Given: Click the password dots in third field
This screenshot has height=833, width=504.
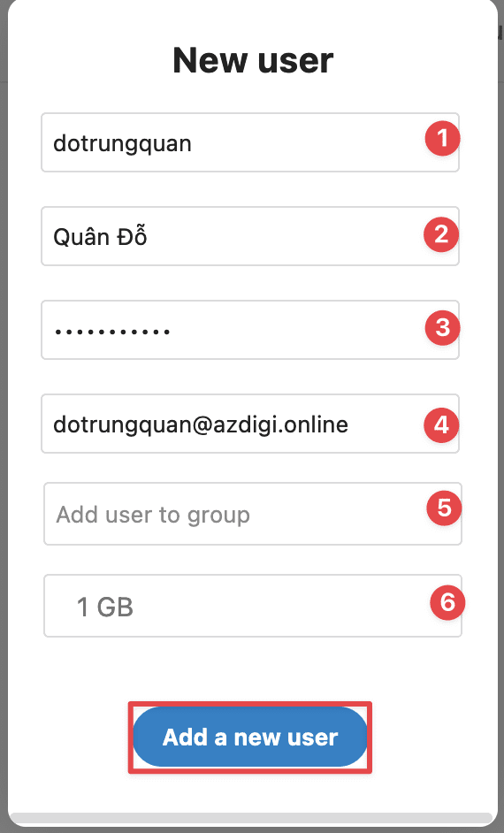Looking at the screenshot, I should pyautogui.click(x=112, y=332).
